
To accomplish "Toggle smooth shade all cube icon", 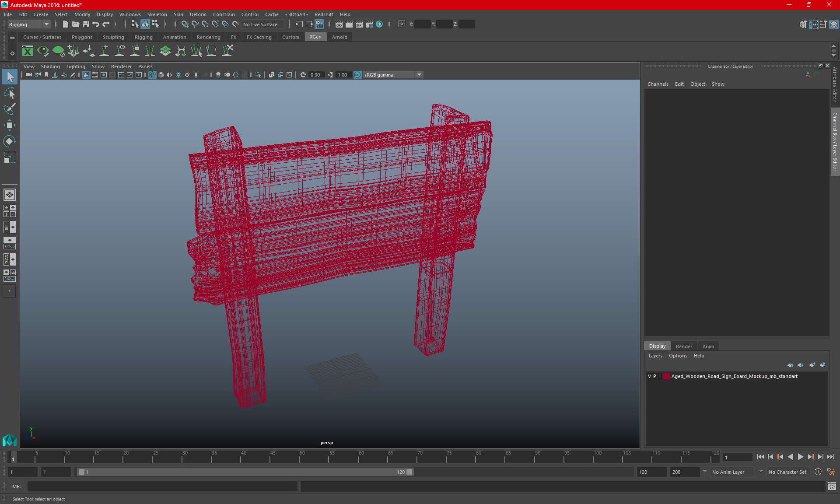I will click(161, 75).
